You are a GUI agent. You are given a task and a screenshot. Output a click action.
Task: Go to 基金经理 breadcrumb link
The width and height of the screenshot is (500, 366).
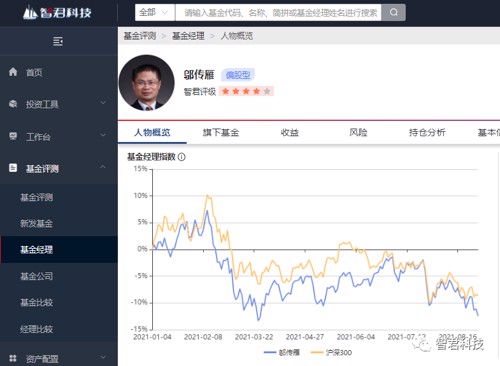188,36
